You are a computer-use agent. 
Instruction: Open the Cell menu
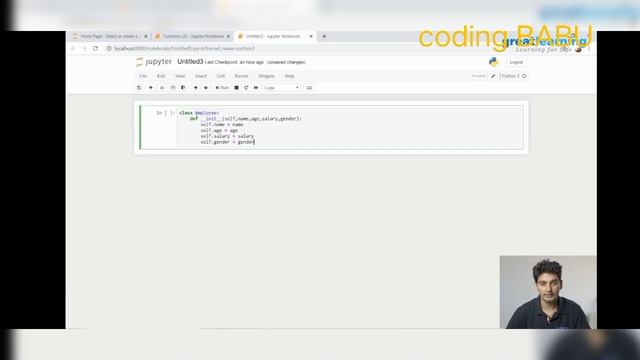(221, 76)
